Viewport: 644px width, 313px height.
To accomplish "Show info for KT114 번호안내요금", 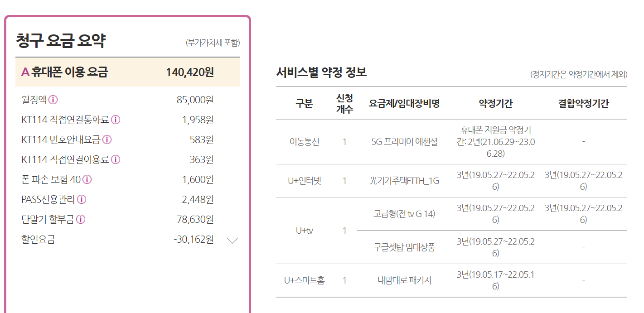I will pos(107,140).
